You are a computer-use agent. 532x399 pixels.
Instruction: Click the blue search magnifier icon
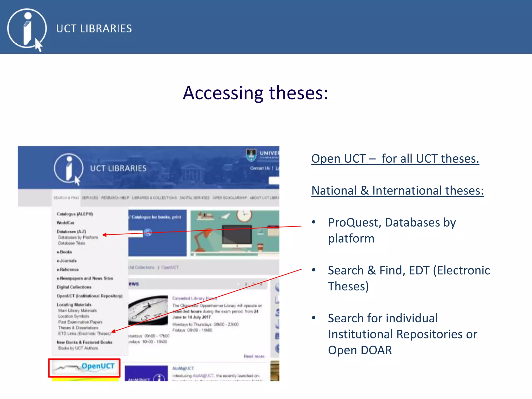pyautogui.click(x=148, y=232)
